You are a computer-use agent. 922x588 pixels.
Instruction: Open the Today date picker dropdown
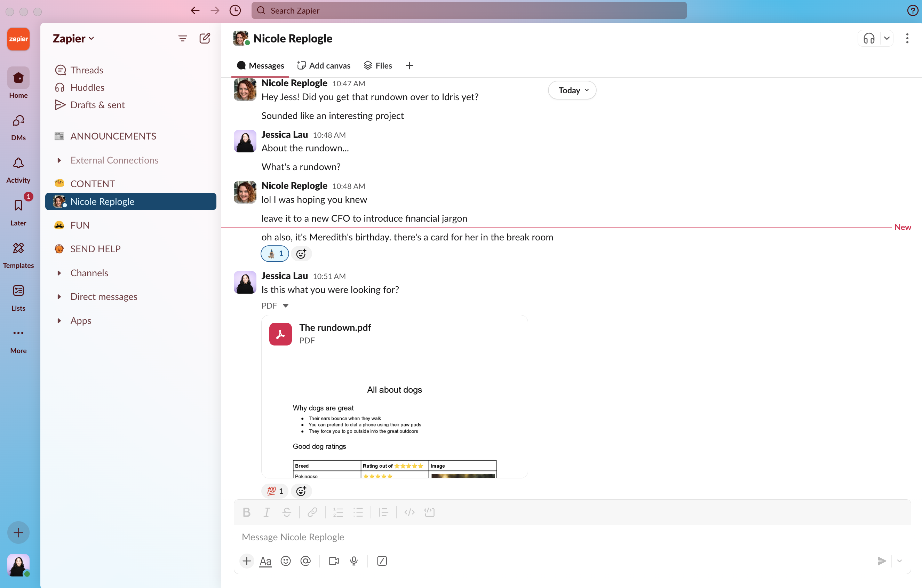click(x=571, y=90)
